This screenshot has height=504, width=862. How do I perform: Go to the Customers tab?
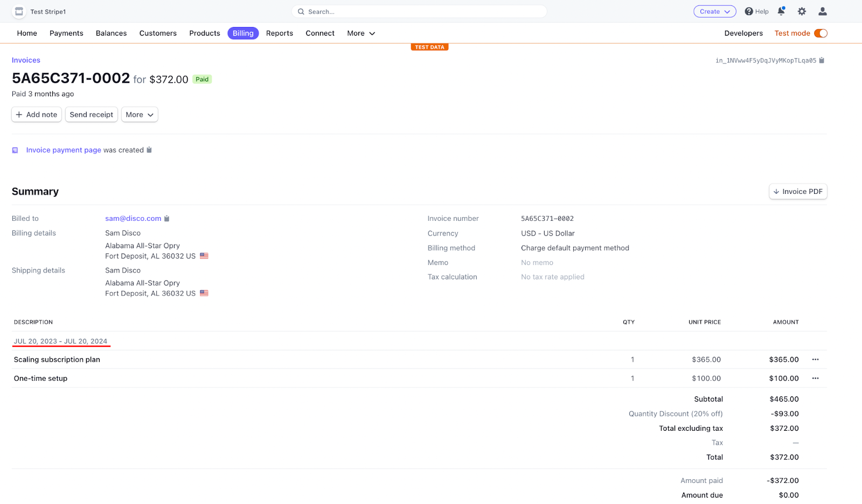(x=158, y=33)
